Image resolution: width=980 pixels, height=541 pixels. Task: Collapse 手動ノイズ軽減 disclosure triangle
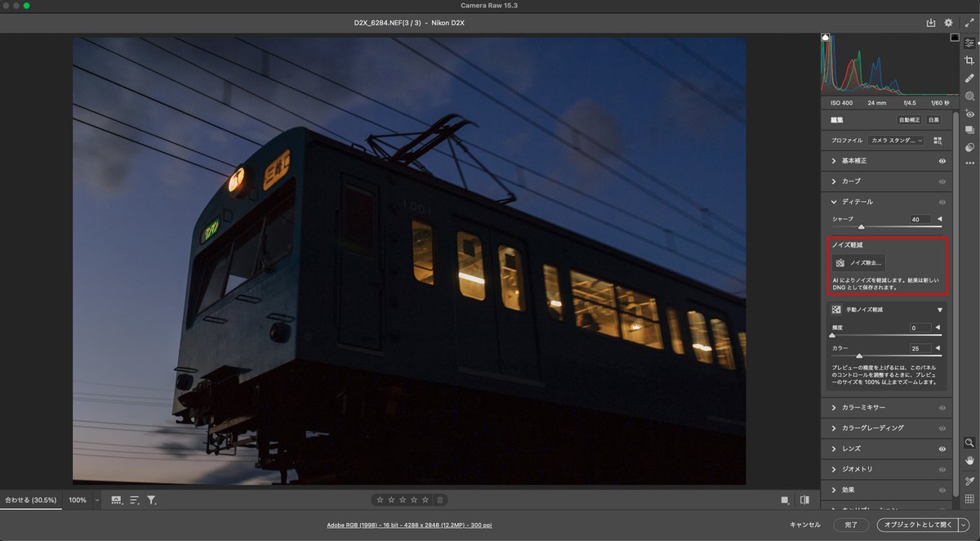coord(940,311)
